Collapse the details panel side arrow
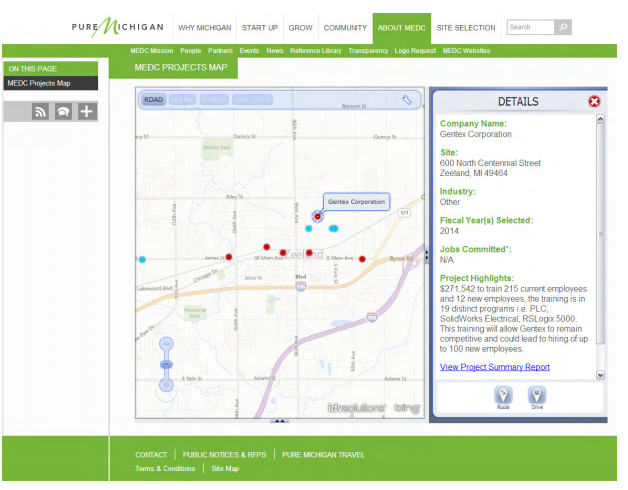This screenshot has height=490, width=628. pyautogui.click(x=427, y=254)
